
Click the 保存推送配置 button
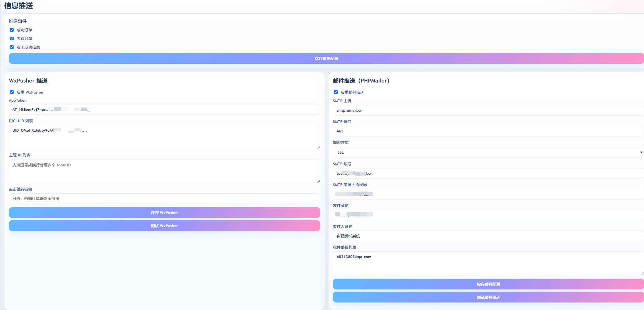(326, 59)
